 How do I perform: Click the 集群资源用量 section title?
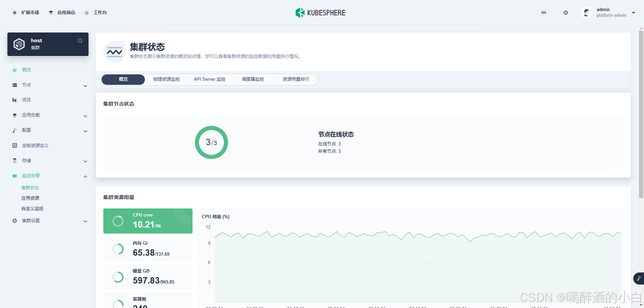click(119, 197)
